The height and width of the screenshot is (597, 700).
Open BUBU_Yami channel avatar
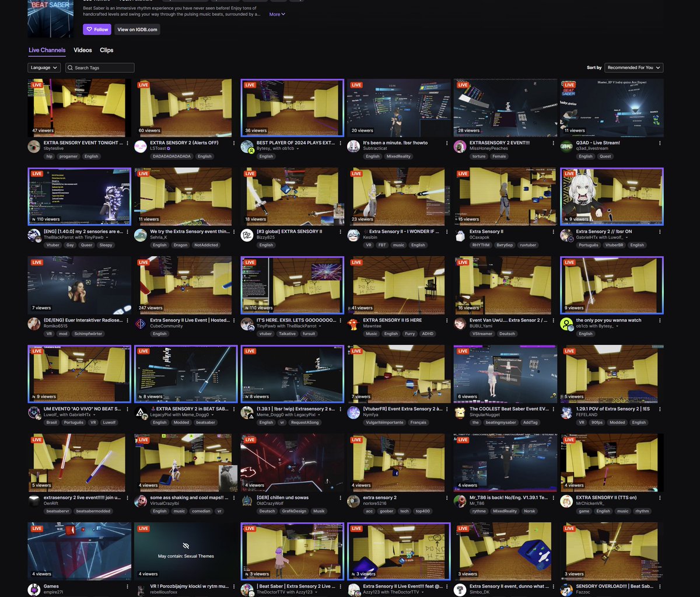[x=460, y=324]
